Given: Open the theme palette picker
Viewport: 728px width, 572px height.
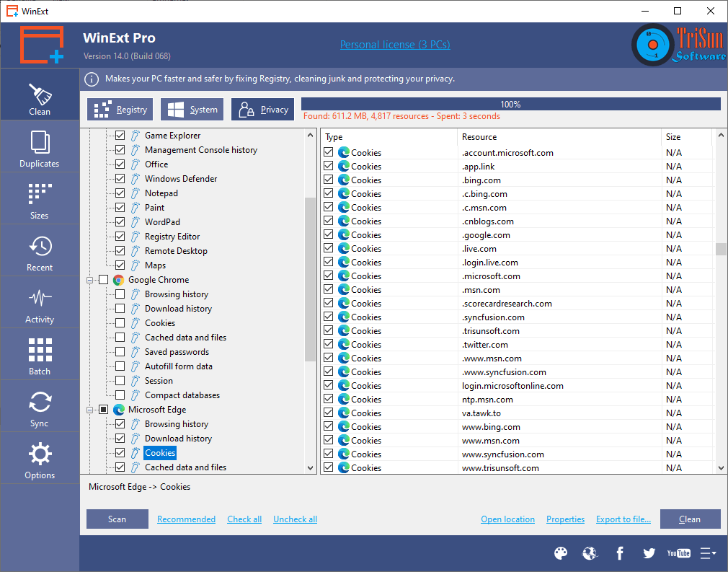Looking at the screenshot, I should 561,553.
